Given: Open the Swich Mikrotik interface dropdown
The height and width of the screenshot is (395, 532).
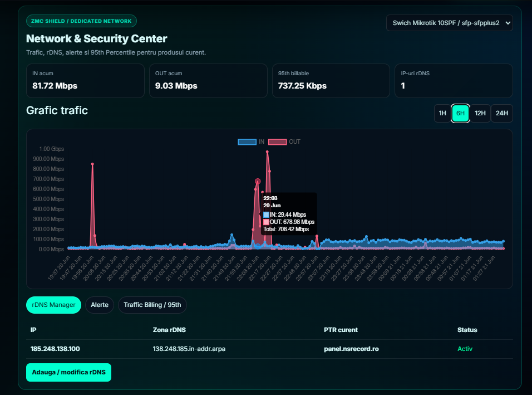Looking at the screenshot, I should pyautogui.click(x=449, y=23).
